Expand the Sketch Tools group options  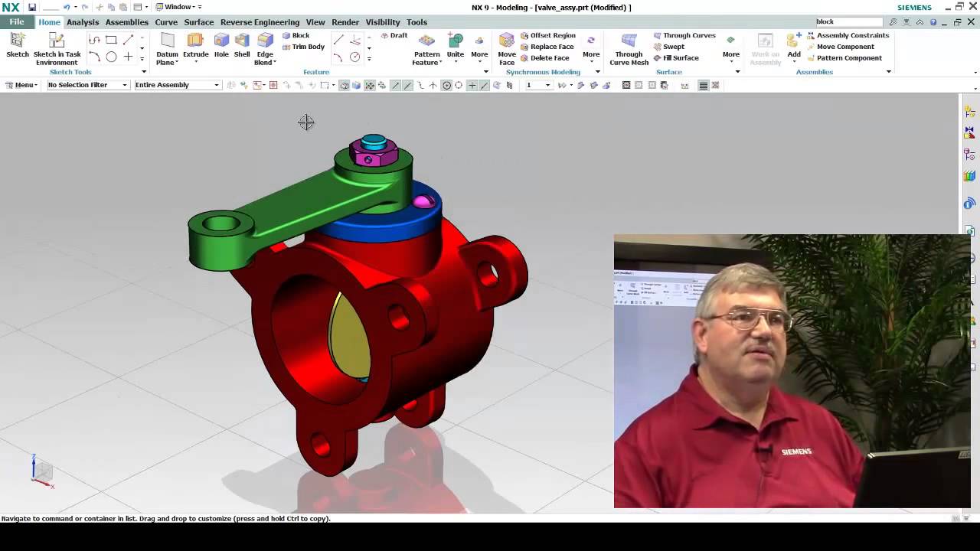coord(144,72)
